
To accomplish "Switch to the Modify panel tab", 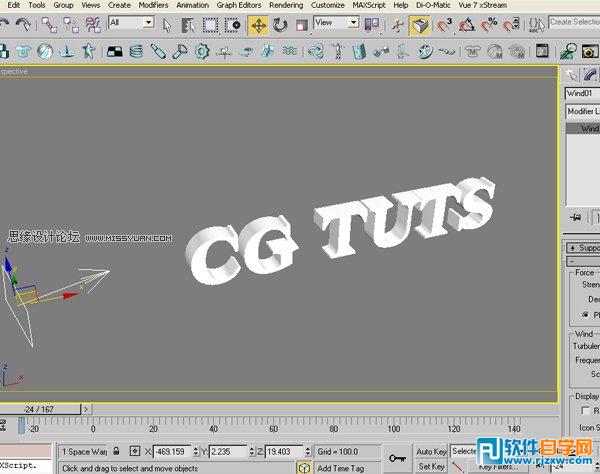I will 590,76.
